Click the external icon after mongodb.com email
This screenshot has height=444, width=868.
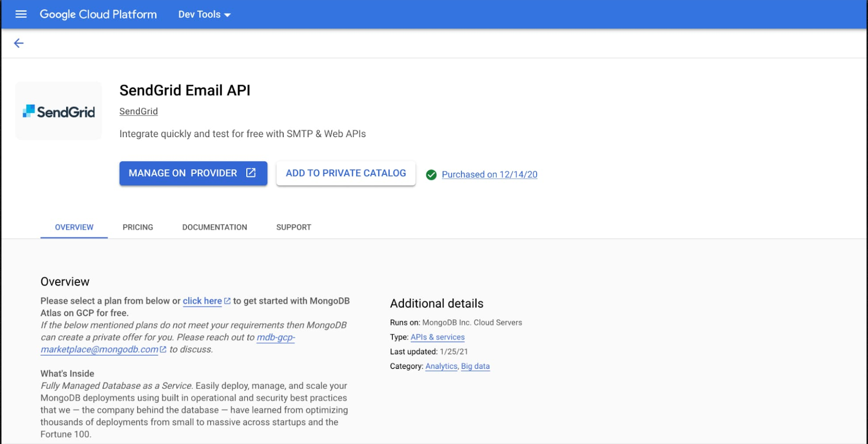[x=163, y=349]
